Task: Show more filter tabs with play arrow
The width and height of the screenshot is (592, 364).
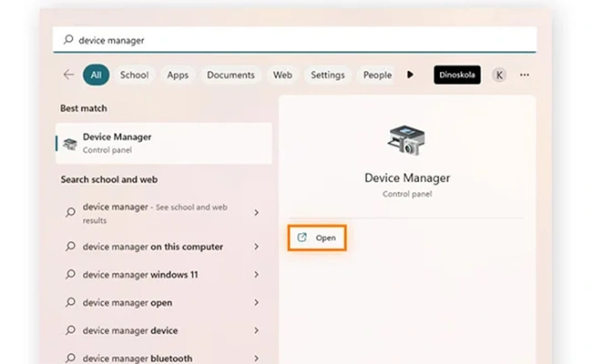Action: (411, 75)
